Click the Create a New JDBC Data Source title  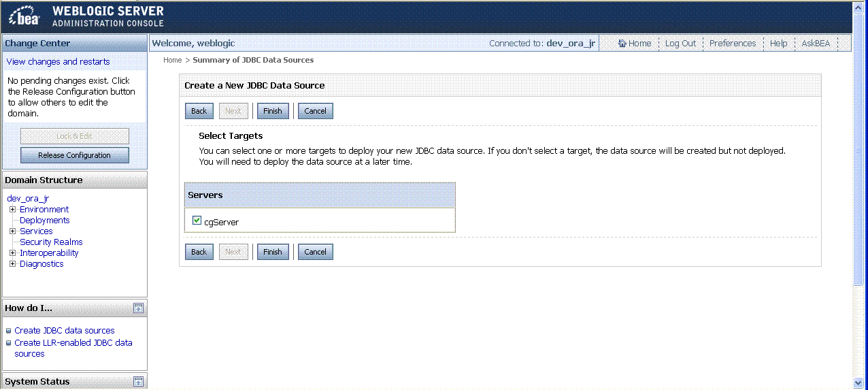[254, 86]
